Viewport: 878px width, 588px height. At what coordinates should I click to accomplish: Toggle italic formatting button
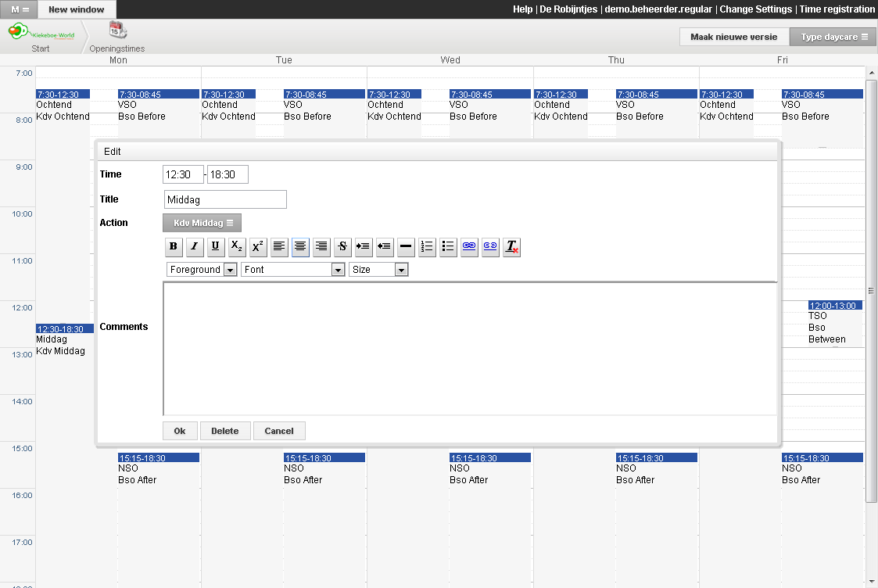coord(195,247)
